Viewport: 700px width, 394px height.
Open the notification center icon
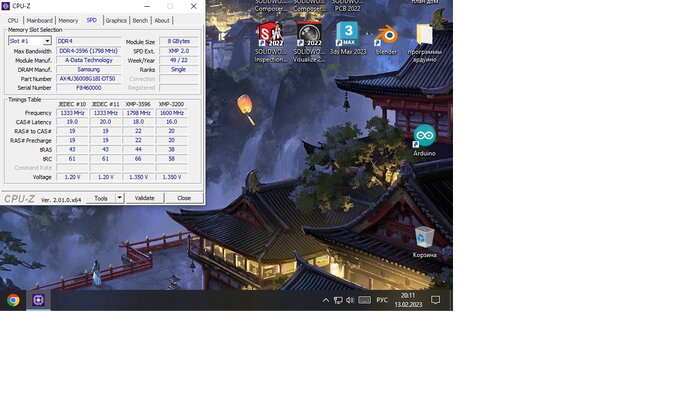coord(436,300)
